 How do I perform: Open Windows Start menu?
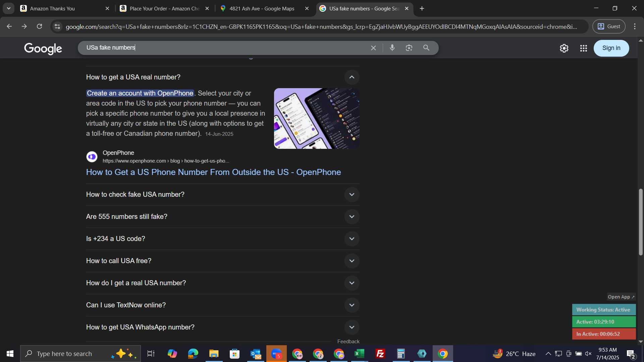click(x=10, y=354)
